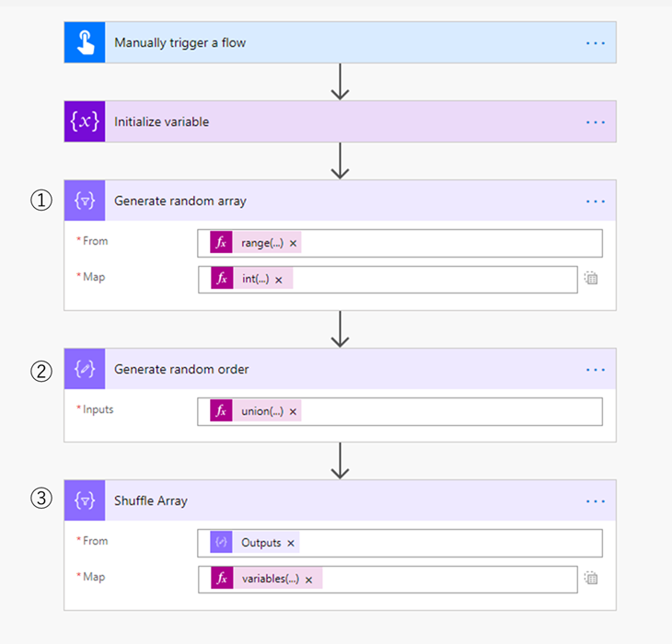
Task: Remove the int(...) expression token
Action: [x=279, y=280]
